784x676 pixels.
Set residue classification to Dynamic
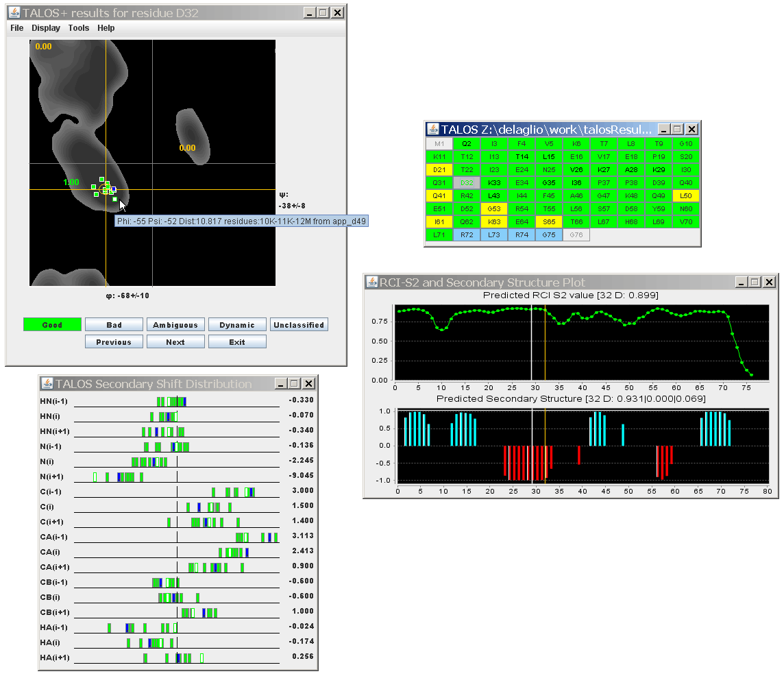point(237,325)
